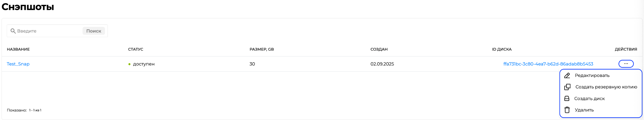The height and width of the screenshot is (120, 644).
Task: Click the доступен status text
Action: [144, 64]
